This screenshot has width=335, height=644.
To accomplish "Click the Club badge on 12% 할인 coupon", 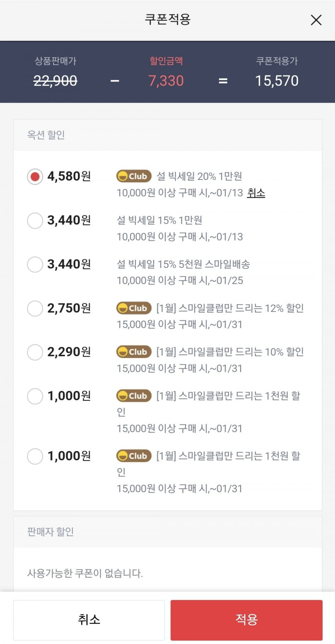I will point(134,308).
